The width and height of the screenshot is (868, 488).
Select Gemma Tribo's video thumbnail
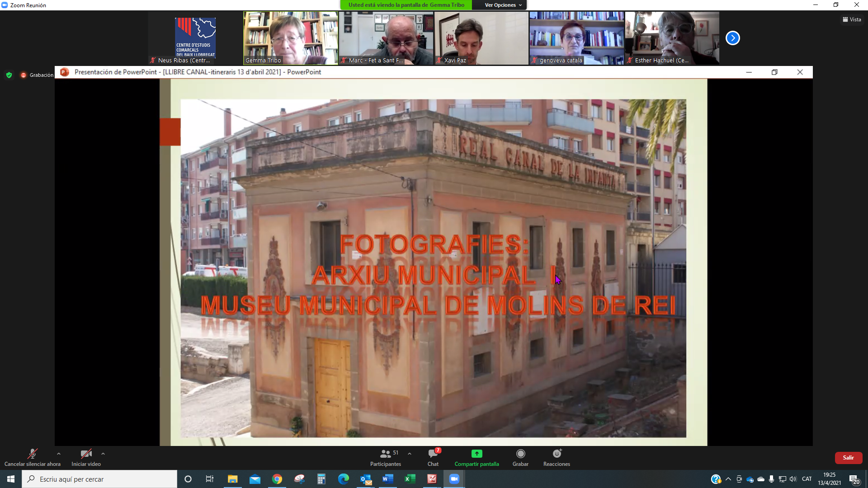tap(291, 38)
